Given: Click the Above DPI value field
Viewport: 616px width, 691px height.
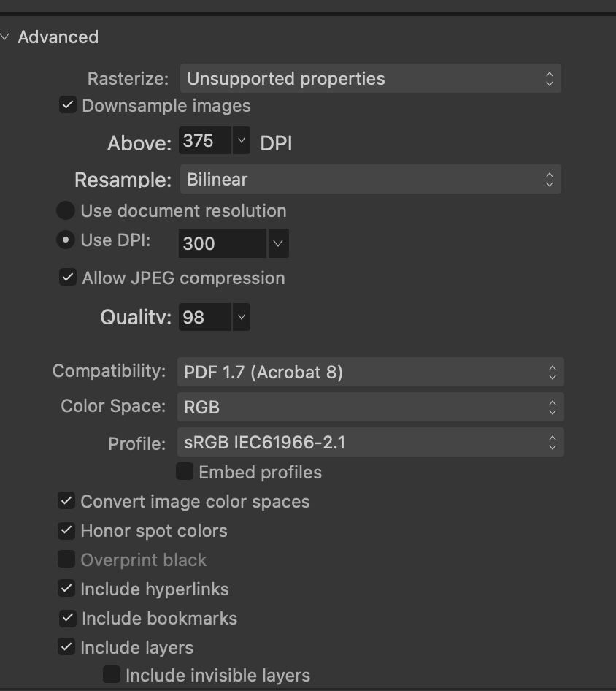Looking at the screenshot, I should (205, 140).
